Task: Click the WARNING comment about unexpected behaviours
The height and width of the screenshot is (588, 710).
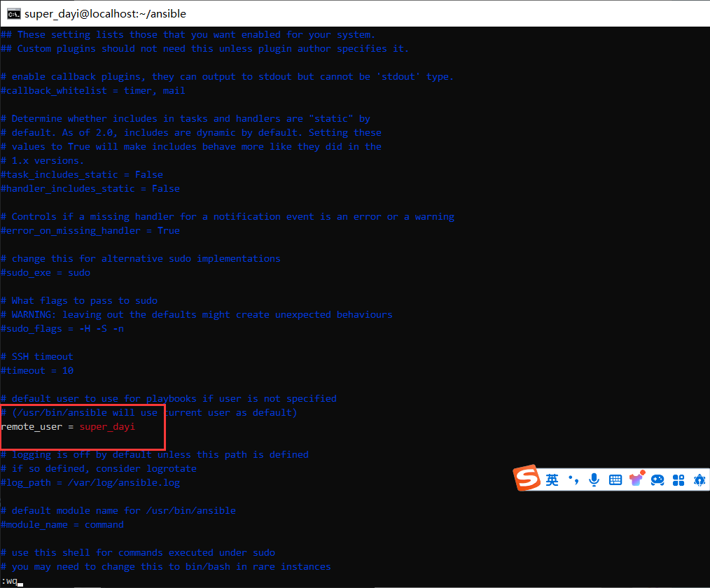Action: (197, 314)
